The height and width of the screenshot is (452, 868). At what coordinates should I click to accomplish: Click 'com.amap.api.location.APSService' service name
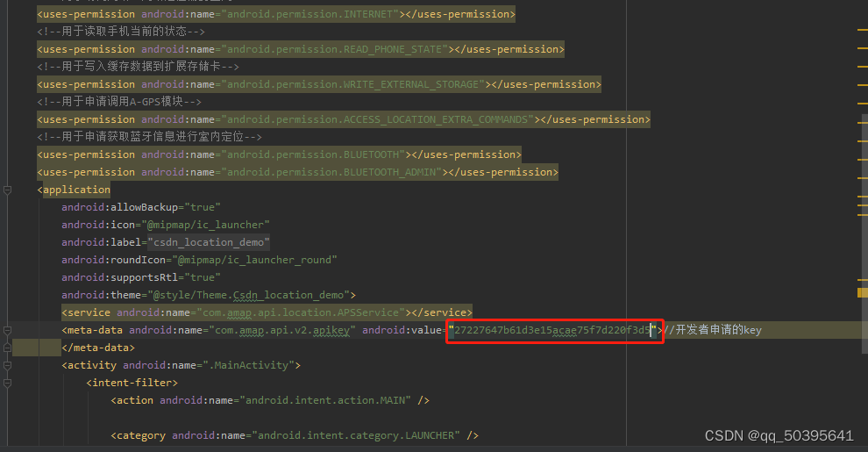pyautogui.click(x=300, y=313)
